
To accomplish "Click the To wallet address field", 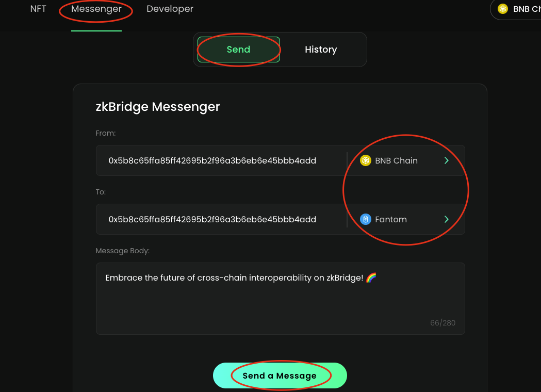I will 212,219.
